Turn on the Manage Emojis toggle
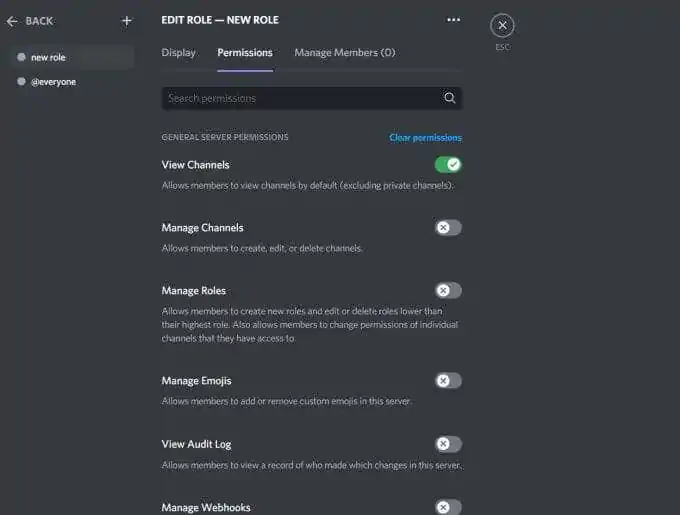The height and width of the screenshot is (515, 680). point(448,381)
